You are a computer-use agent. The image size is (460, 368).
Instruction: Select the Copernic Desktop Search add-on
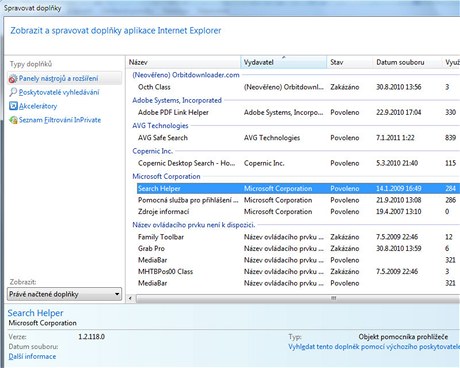point(298,163)
